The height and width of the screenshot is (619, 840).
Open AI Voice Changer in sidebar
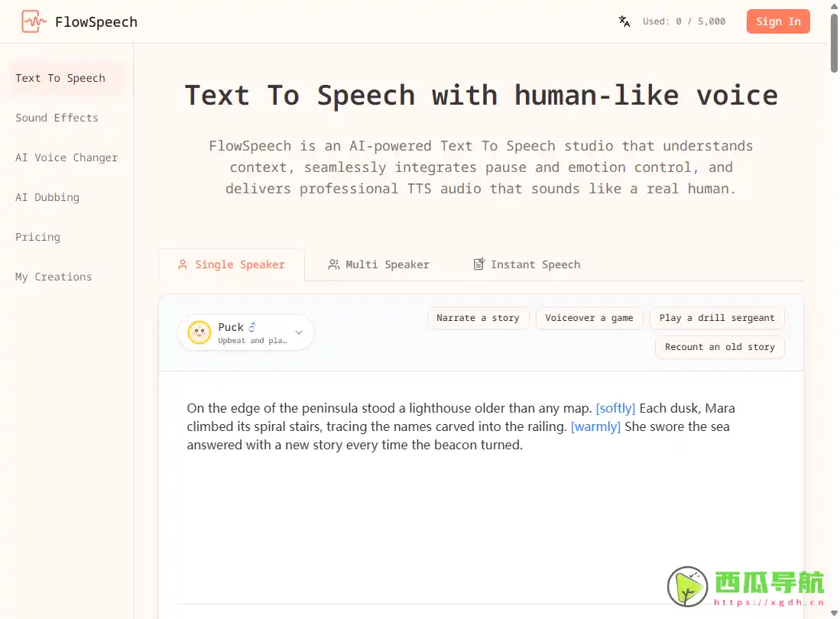click(x=66, y=157)
